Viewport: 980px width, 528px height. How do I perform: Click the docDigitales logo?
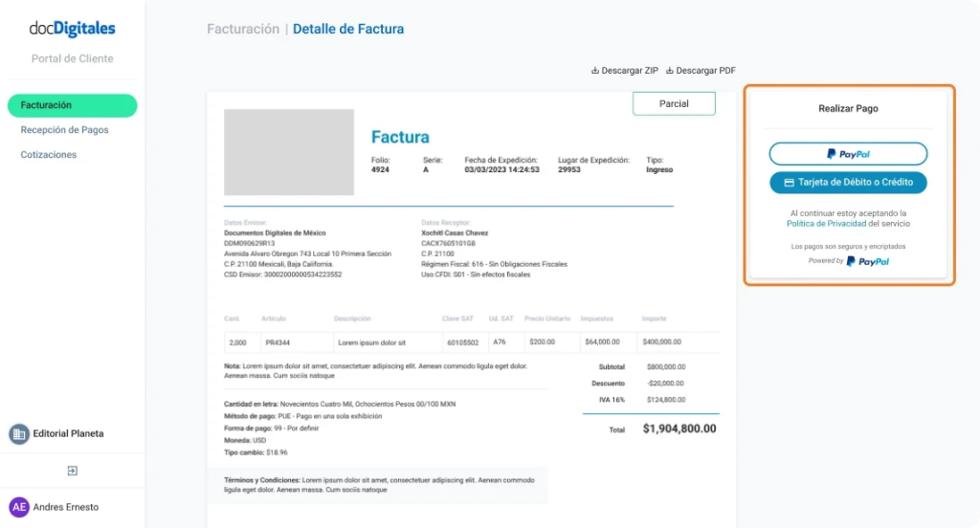pyautogui.click(x=73, y=29)
